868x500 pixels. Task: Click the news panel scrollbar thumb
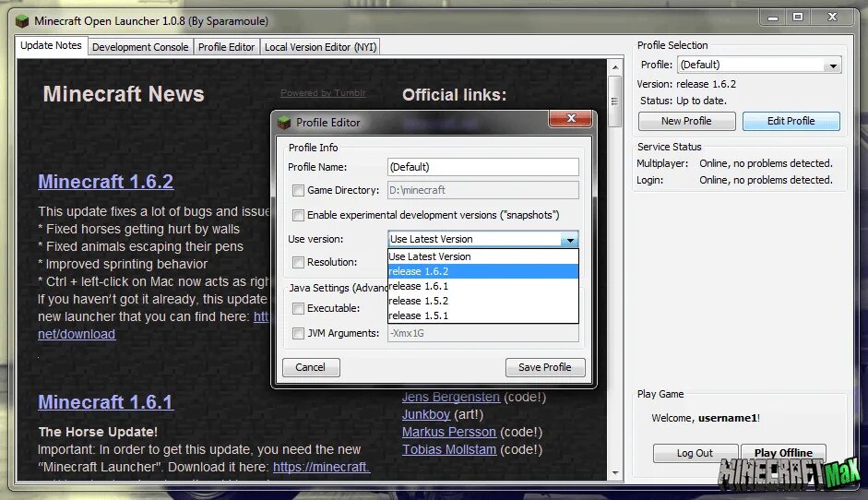[x=614, y=101]
